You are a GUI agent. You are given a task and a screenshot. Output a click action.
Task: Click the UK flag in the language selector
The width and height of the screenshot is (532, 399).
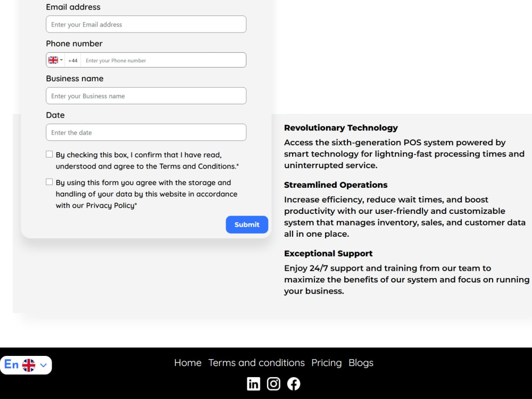click(29, 365)
